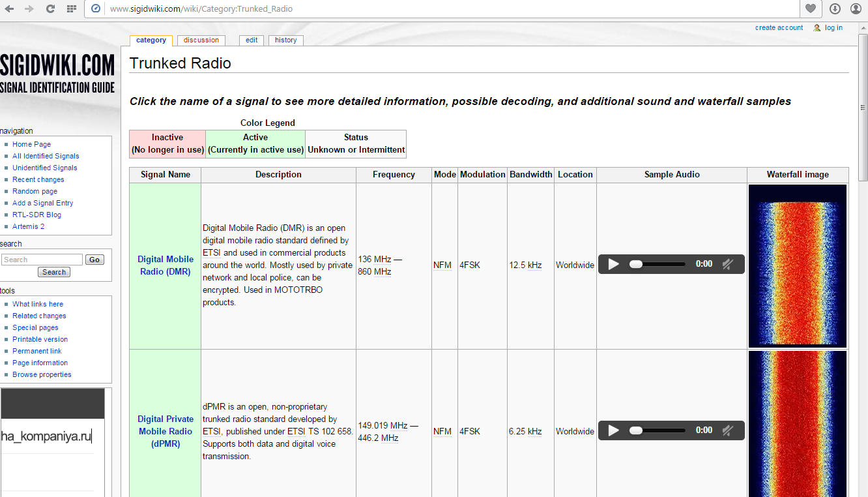
Task: Switch to the discussion tab
Action: [x=201, y=40]
